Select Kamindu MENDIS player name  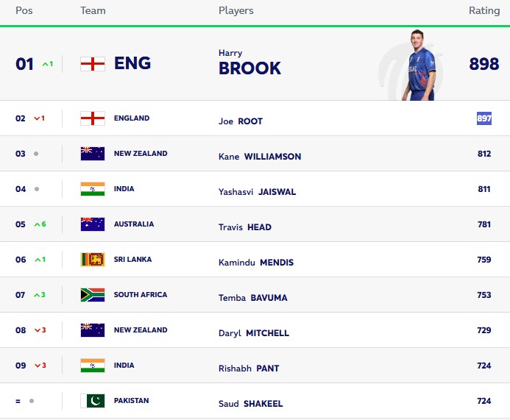[256, 263]
